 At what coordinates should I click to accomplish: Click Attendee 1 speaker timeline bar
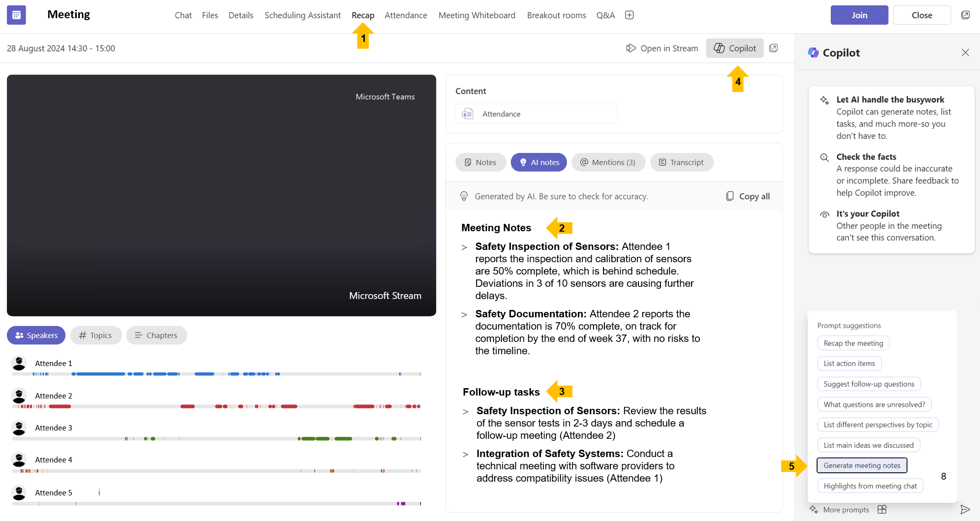[217, 374]
